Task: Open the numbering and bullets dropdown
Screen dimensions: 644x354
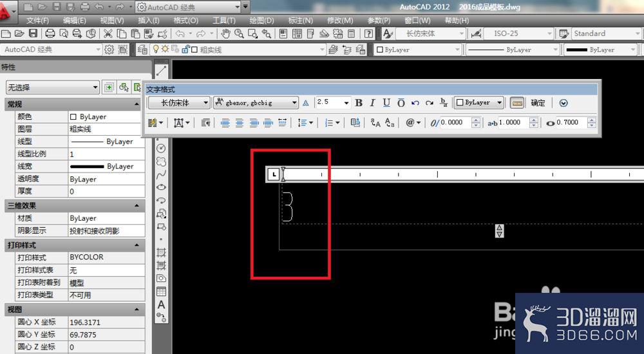Action: (332, 122)
